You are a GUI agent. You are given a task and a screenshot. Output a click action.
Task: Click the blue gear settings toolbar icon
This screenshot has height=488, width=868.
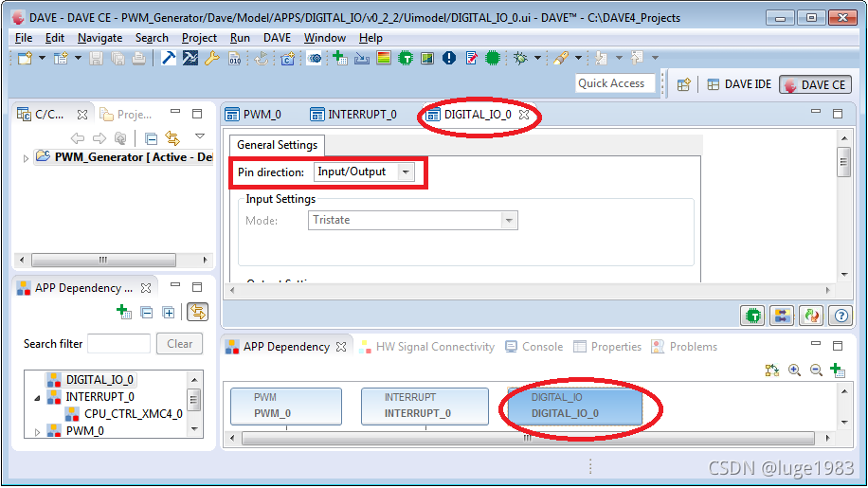point(315,58)
